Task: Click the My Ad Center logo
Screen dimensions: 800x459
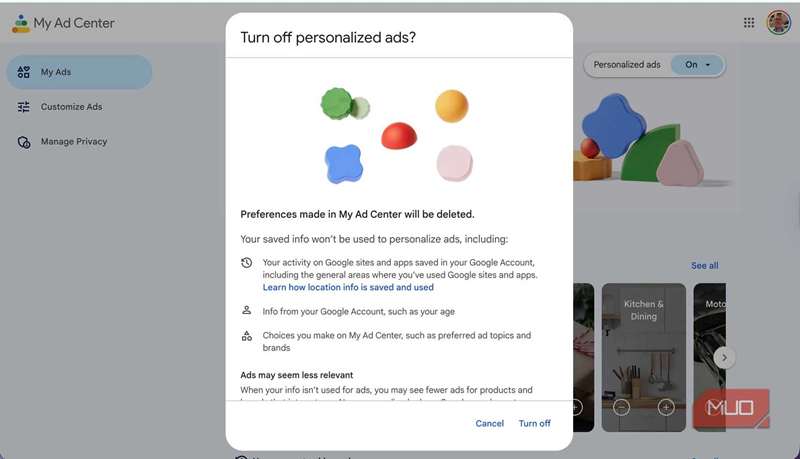Action: 20,23
